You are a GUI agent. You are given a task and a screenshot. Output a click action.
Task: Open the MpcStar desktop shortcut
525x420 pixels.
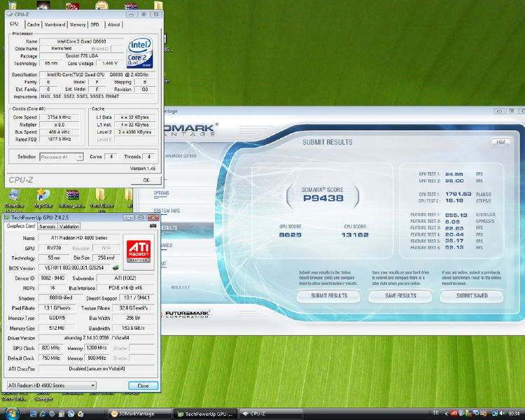43,199
